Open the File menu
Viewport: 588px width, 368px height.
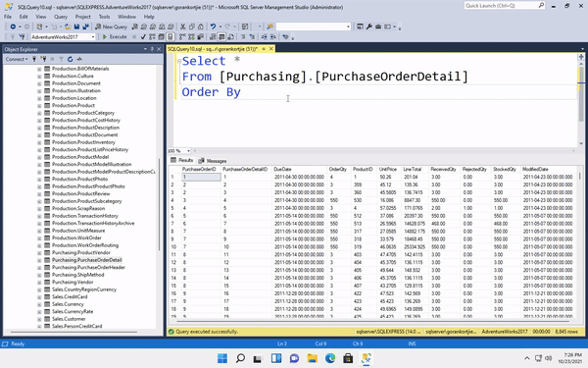click(8, 17)
